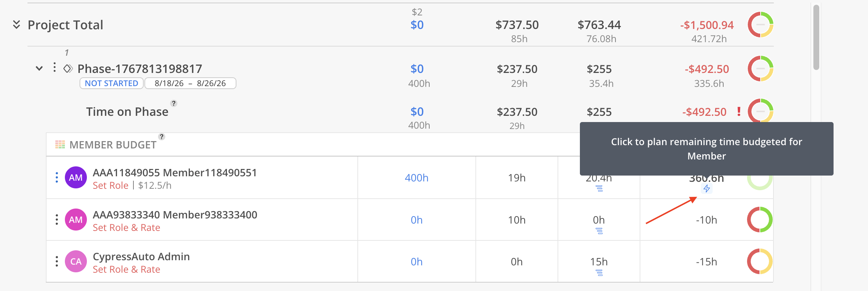Screen dimensions: 868x291
Task: Open options menu for AAA93833340 member row
Action: click(57, 220)
